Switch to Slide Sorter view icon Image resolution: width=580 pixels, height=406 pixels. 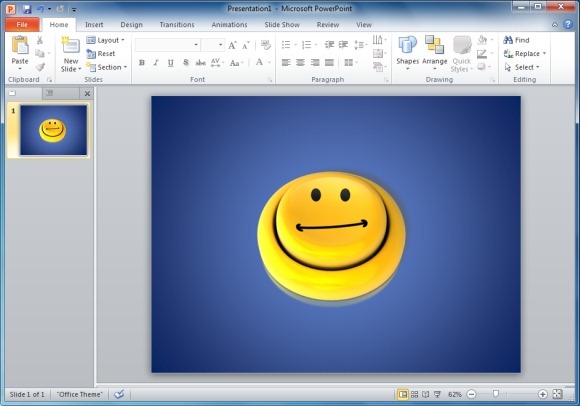click(414, 395)
